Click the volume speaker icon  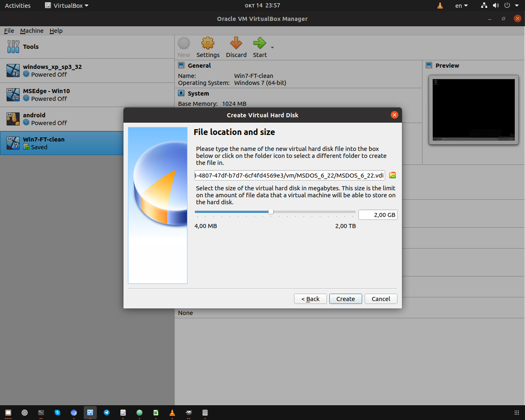tap(496, 5)
